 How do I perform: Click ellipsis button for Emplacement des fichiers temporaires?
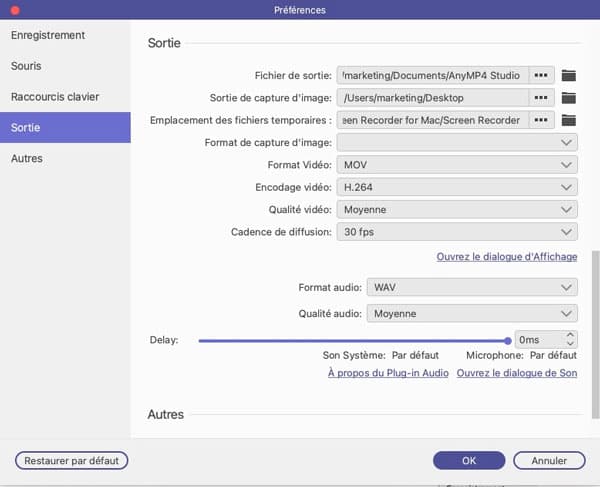pos(541,120)
